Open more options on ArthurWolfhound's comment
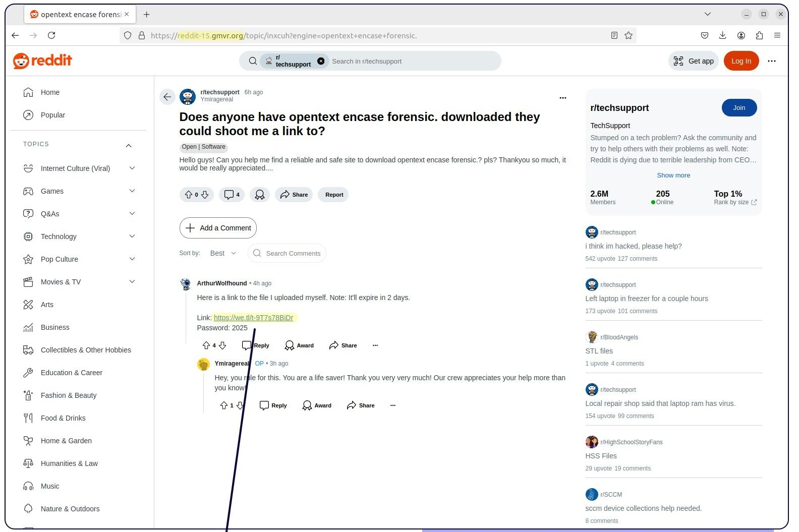 click(375, 345)
